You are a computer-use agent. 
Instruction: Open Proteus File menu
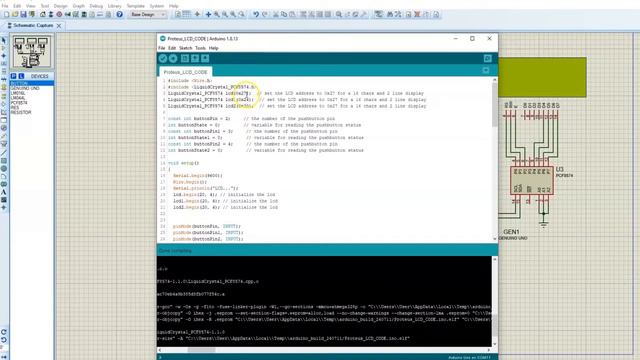click(x=5, y=6)
